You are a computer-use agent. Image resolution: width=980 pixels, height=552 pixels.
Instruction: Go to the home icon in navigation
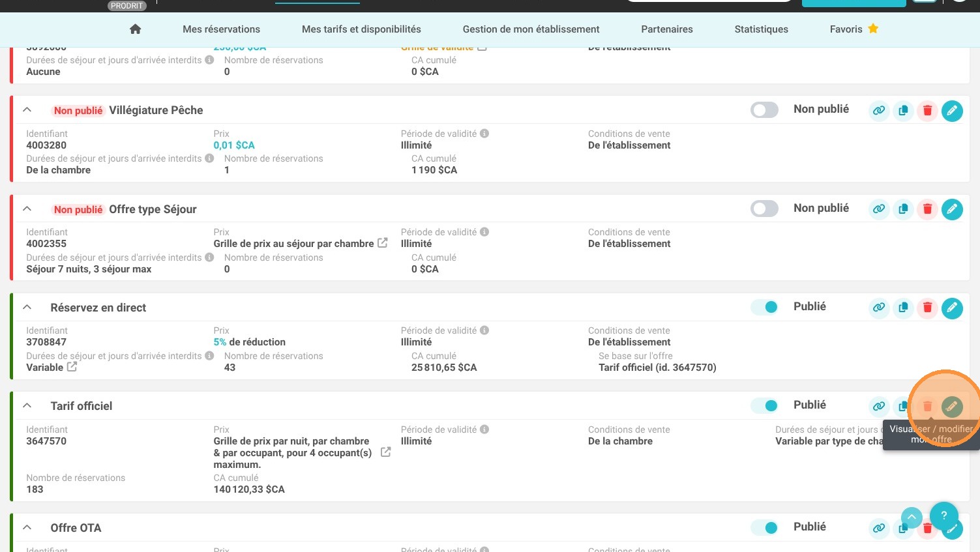[x=135, y=29]
